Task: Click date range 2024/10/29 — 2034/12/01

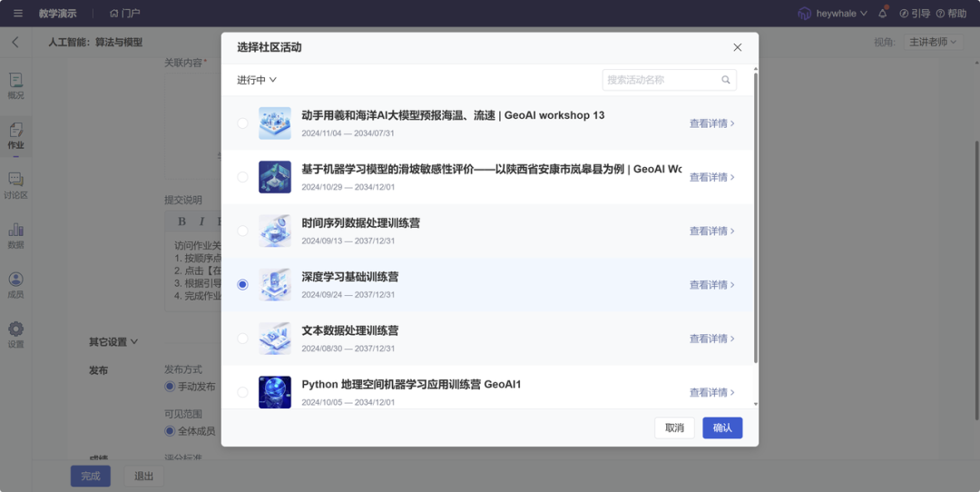Action: (348, 187)
